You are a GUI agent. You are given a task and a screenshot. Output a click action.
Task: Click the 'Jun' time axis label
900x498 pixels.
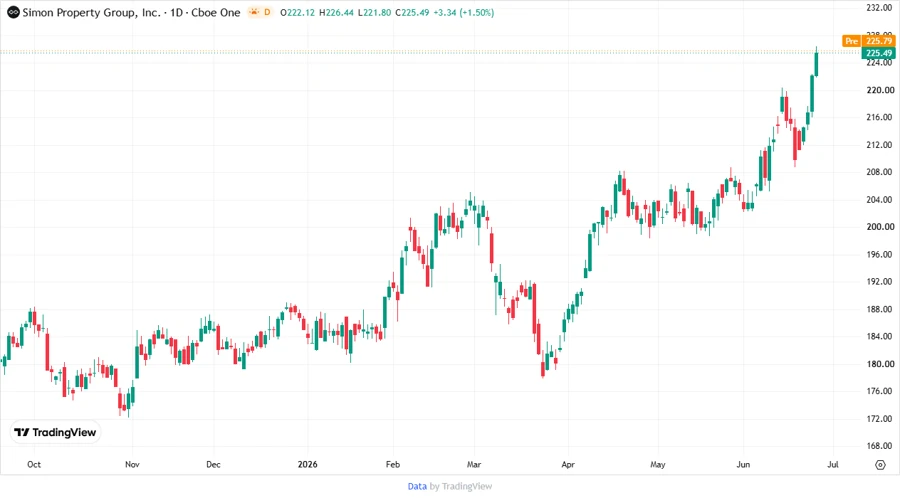point(743,464)
